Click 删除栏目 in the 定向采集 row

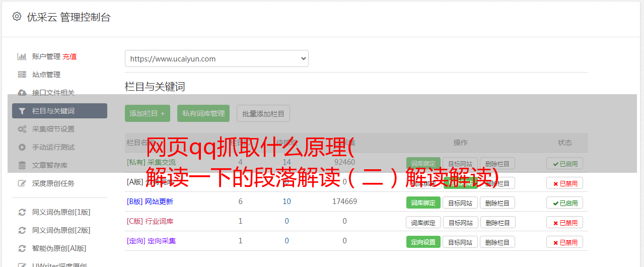[x=497, y=242]
